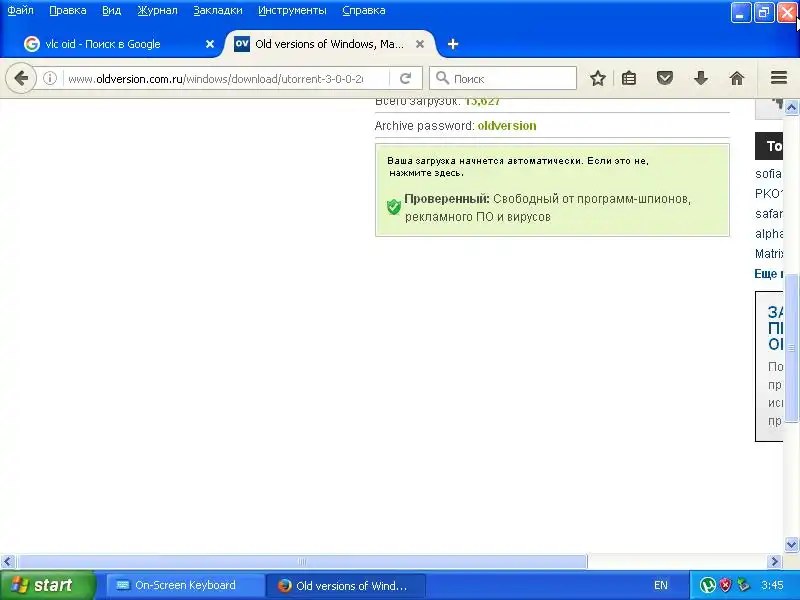Reload the current page
The image size is (800, 600).
coord(406,78)
